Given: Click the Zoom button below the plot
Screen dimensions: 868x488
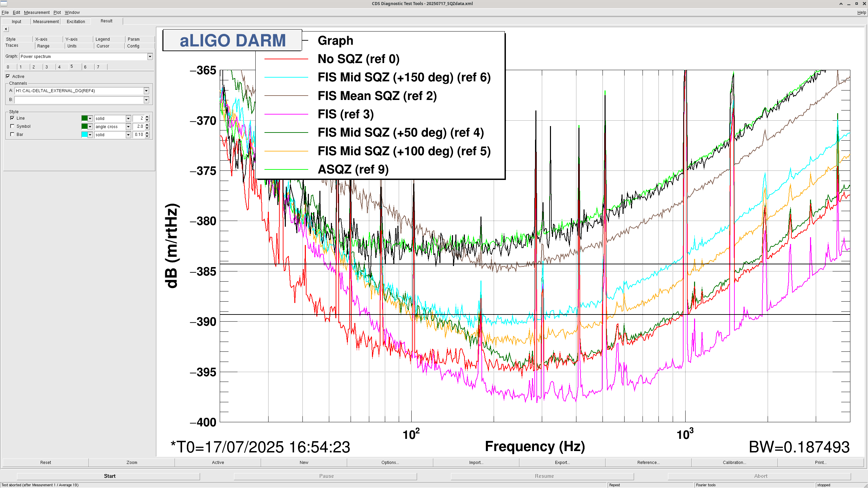Looking at the screenshot, I should [x=132, y=463].
